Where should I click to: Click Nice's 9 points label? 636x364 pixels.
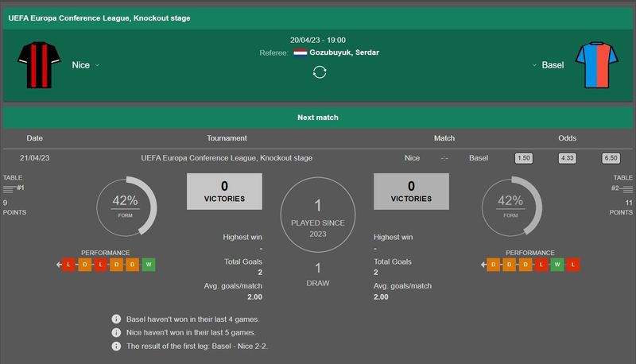(14, 207)
